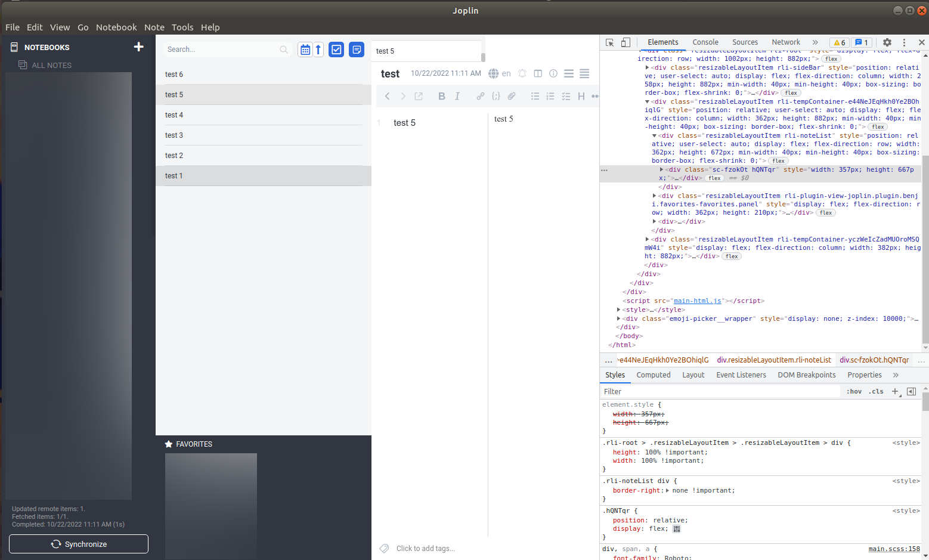
Task: Open the main-html.js script link
Action: pos(698,301)
